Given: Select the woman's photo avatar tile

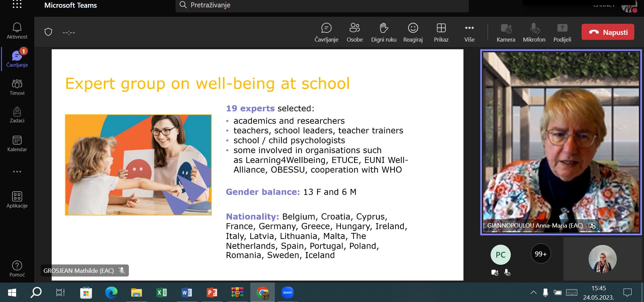Looking at the screenshot, I should point(602,259).
